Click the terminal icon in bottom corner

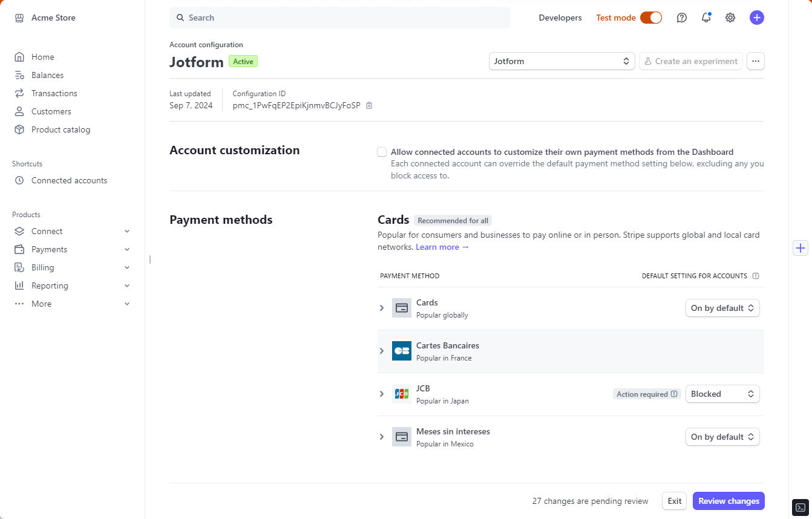[800, 507]
